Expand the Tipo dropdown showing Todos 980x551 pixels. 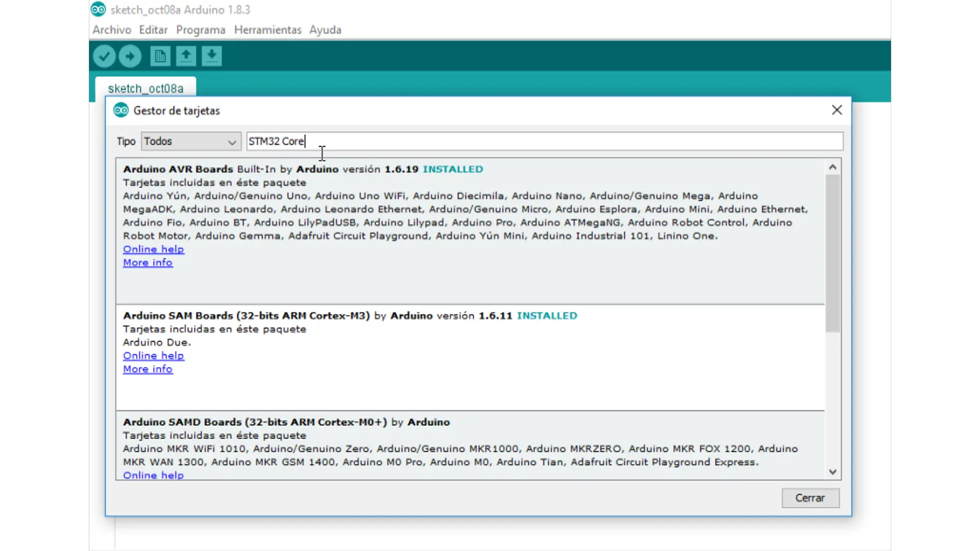191,141
